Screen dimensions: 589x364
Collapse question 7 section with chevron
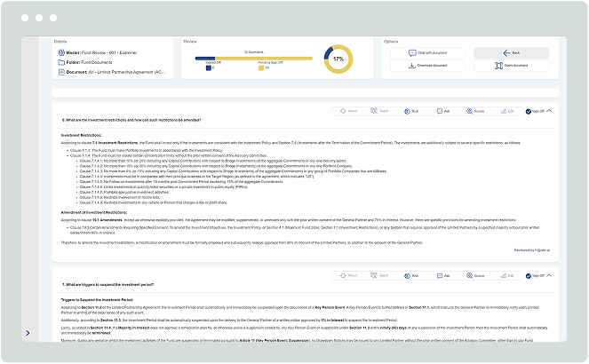[x=549, y=275]
